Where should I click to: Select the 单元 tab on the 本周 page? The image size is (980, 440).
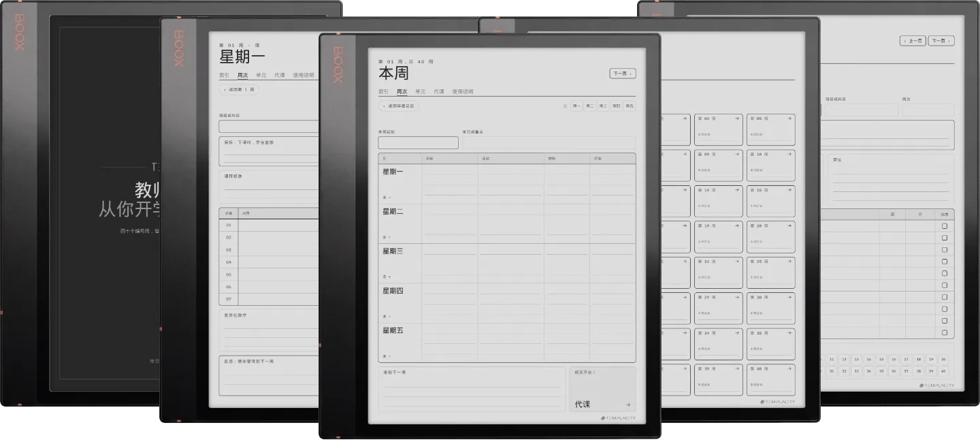(x=421, y=91)
